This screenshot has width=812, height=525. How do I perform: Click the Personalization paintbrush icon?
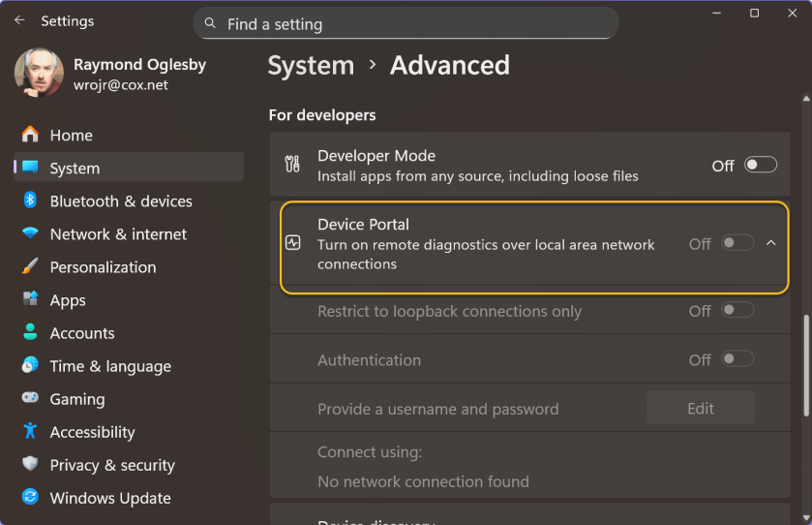tap(30, 266)
